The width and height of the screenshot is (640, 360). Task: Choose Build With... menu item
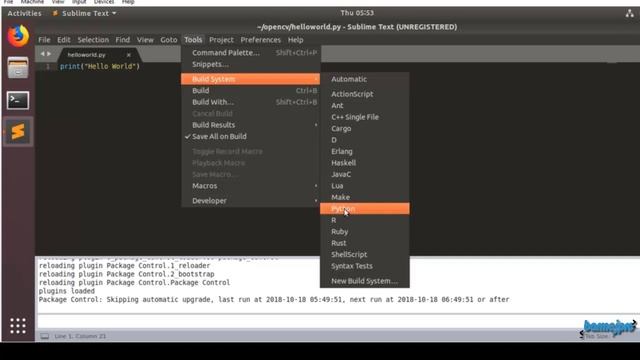[x=251, y=102]
